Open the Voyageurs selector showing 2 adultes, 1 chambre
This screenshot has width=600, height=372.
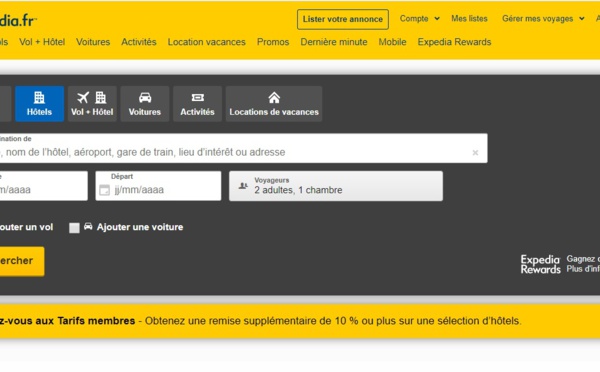[x=336, y=186]
